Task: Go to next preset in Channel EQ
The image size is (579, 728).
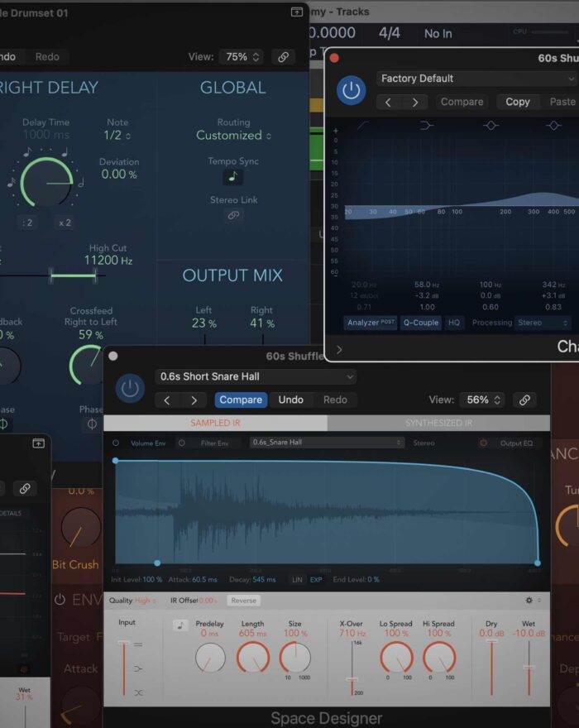Action: pos(415,102)
